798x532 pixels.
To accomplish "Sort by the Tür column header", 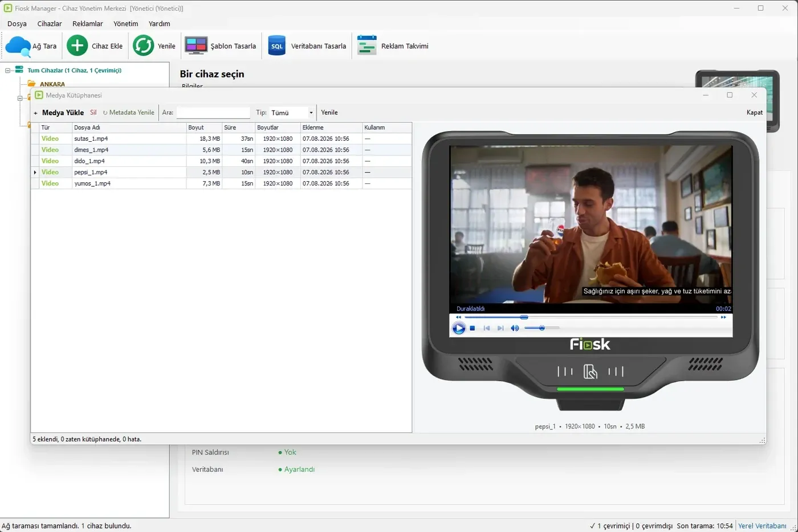I will point(55,128).
